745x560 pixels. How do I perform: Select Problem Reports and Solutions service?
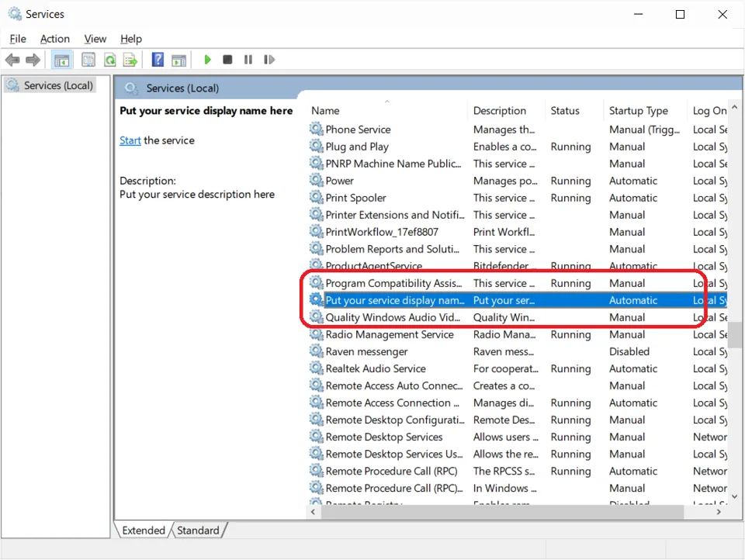pos(518,249)
